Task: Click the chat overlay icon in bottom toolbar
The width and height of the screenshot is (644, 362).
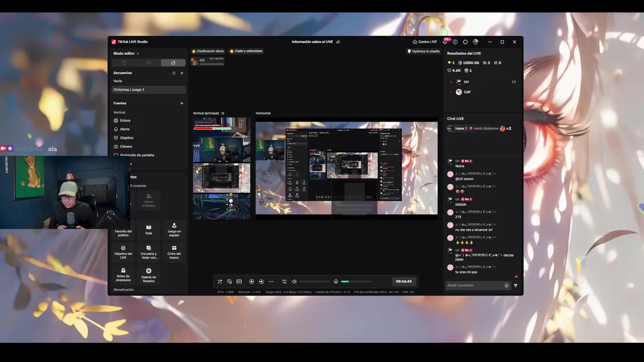Action: (x=229, y=282)
